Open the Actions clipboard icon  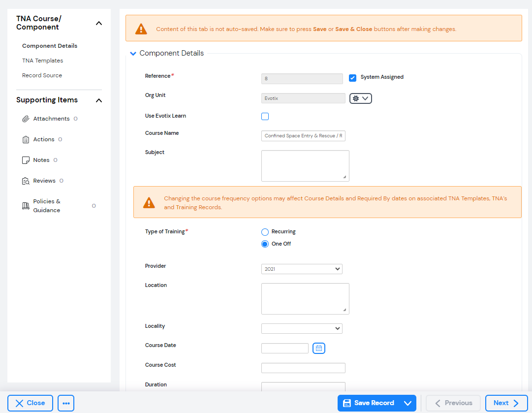(26, 140)
